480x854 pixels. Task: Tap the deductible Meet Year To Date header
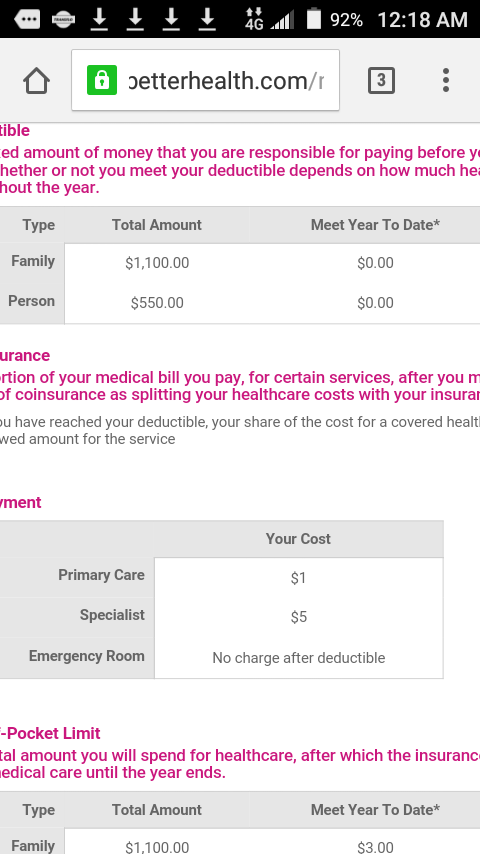(375, 225)
